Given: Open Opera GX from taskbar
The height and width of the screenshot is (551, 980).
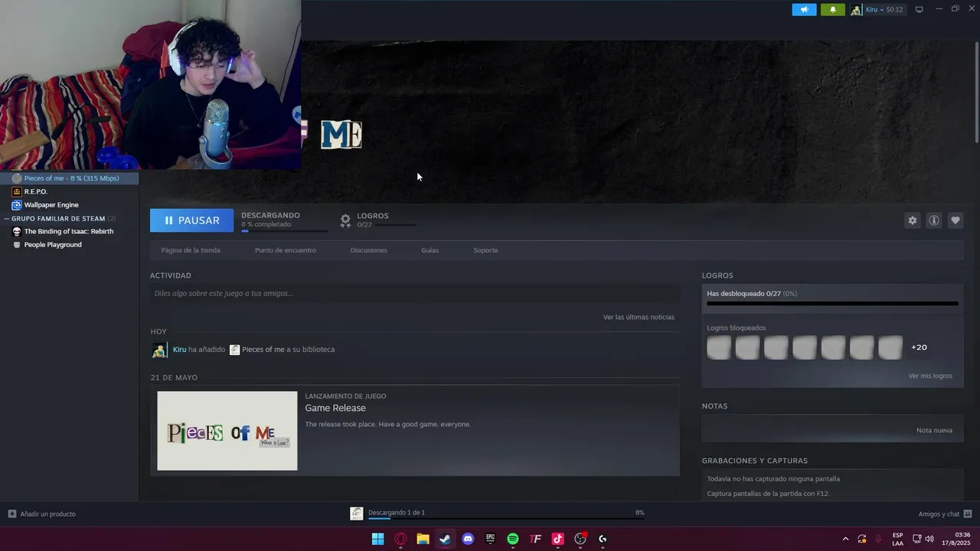Looking at the screenshot, I should pos(400,539).
